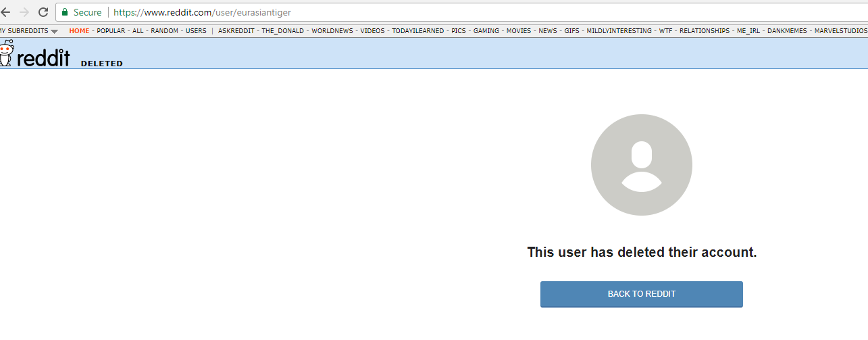The image size is (868, 340).
Task: Open the RANDOM subreddit link
Action: pyautogui.click(x=165, y=31)
